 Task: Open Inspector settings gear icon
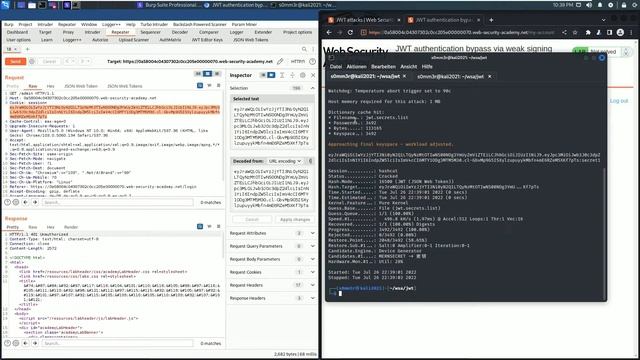pyautogui.click(x=302, y=75)
